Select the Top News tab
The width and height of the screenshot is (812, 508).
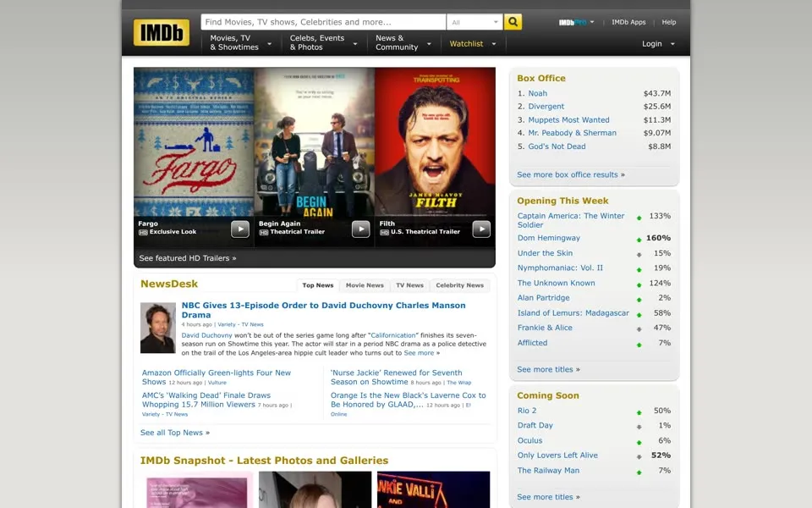[x=318, y=285]
